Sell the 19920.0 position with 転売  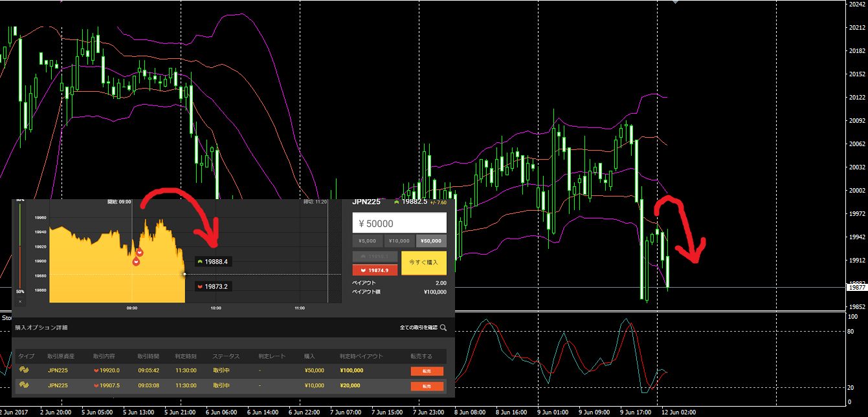coord(427,371)
